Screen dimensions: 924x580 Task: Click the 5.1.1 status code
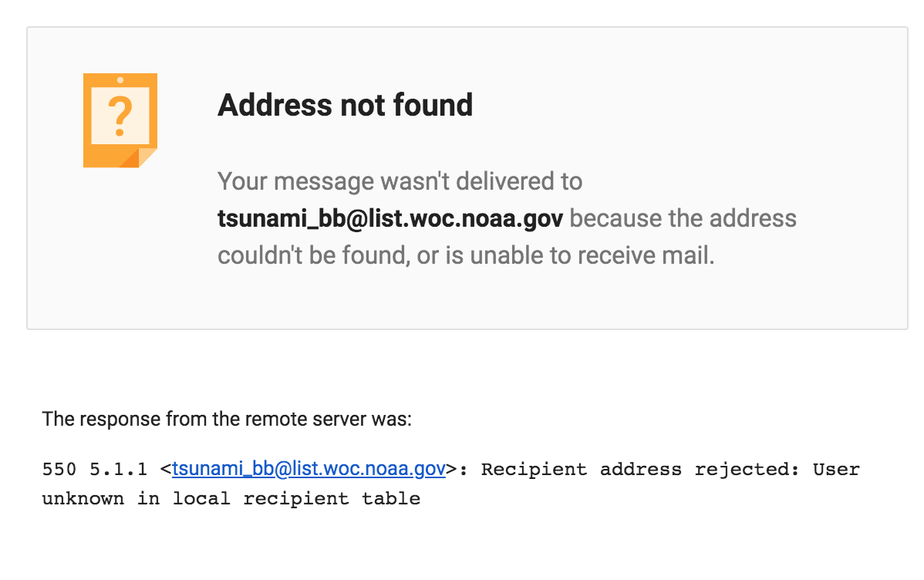click(x=119, y=470)
